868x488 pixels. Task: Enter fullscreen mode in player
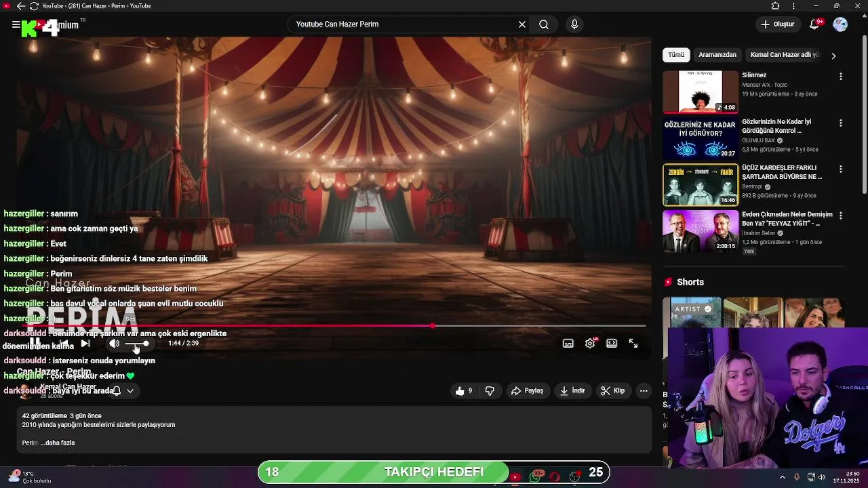633,344
